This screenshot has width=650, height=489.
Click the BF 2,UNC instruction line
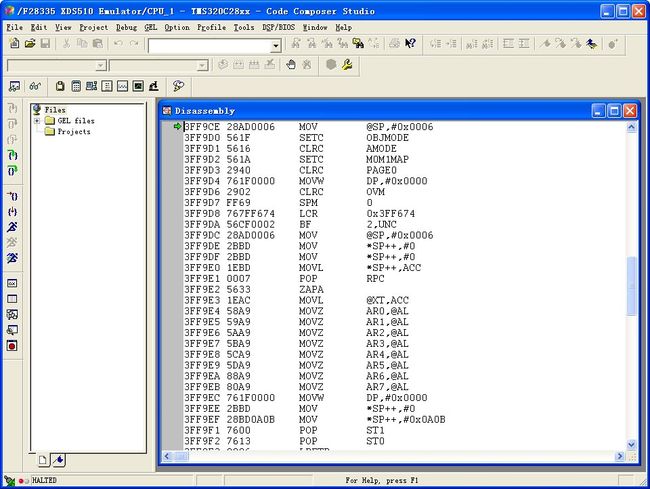(x=290, y=224)
